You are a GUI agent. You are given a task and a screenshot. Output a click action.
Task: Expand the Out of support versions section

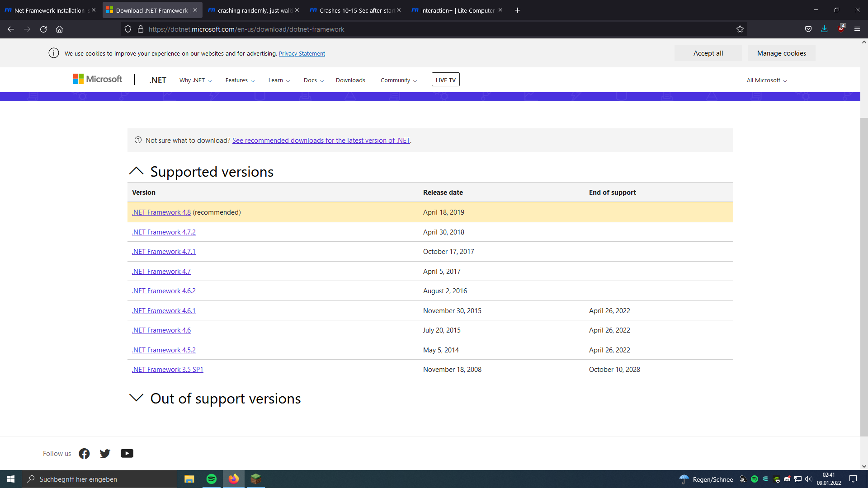click(x=136, y=398)
